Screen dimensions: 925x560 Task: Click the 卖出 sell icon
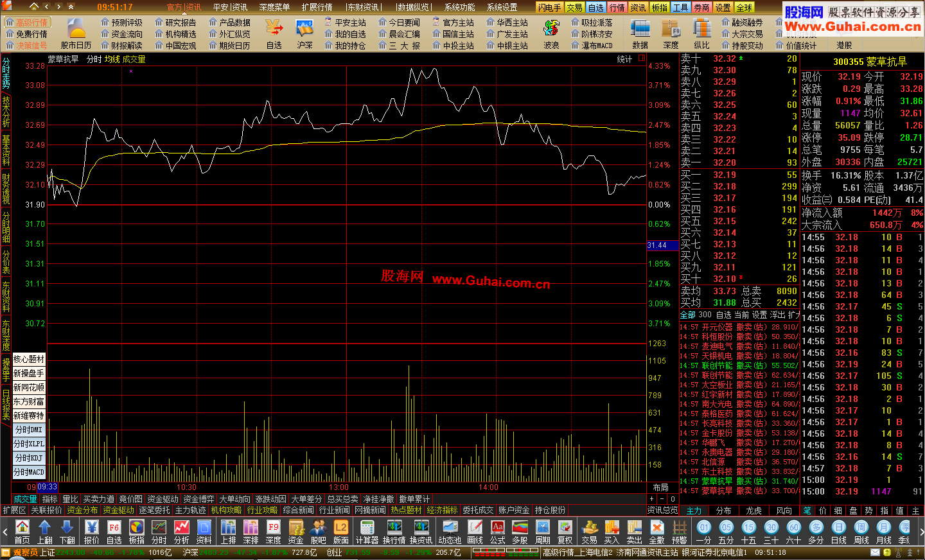pyautogui.click(x=635, y=532)
